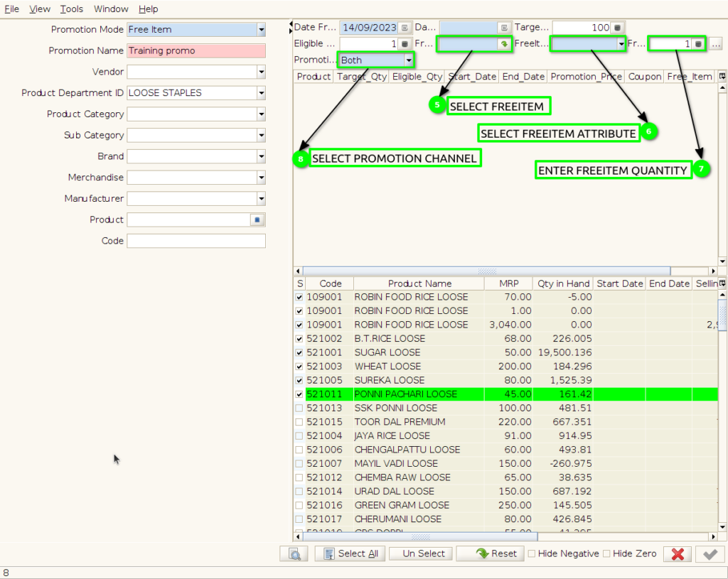The width and height of the screenshot is (728, 579).
Task: Open column selector of the product list table
Action: pyautogui.click(x=722, y=283)
